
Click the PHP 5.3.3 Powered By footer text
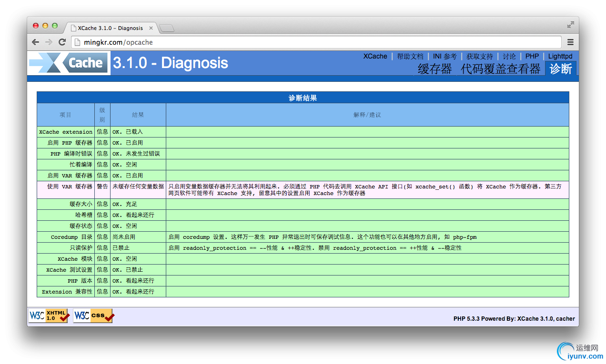pyautogui.click(x=514, y=319)
